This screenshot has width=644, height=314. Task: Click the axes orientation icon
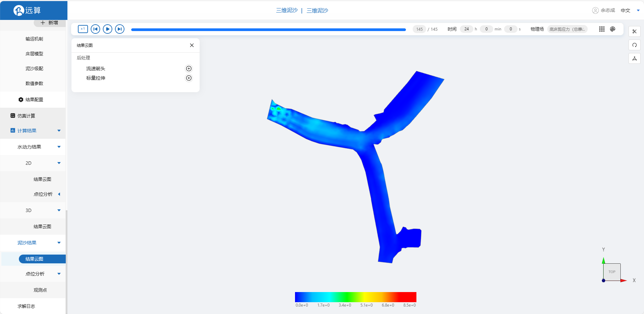635,58
